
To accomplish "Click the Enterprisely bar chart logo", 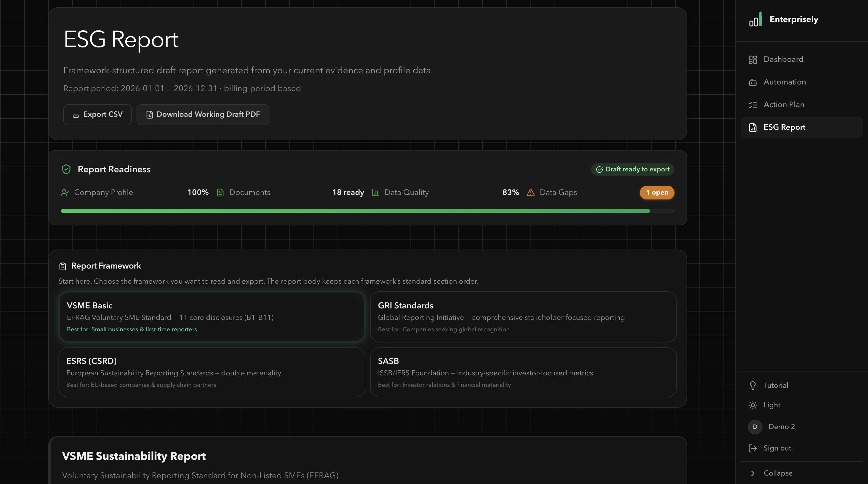I will pos(755,19).
